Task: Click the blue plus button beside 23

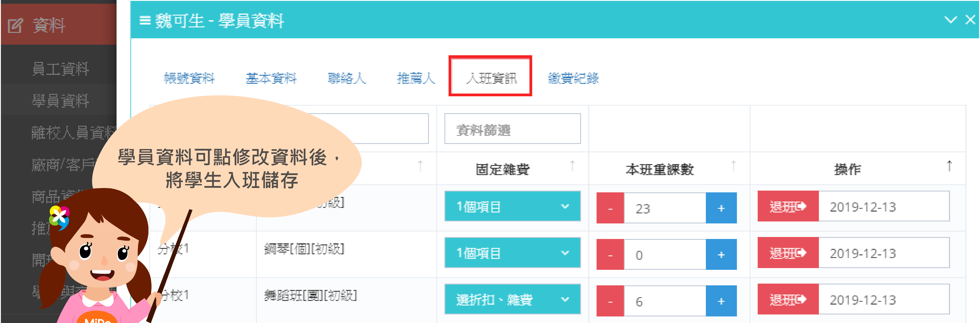Action: point(721,208)
